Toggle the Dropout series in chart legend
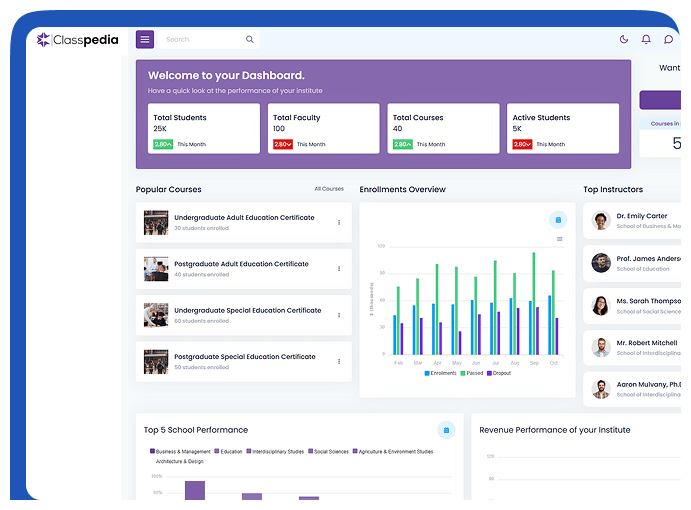 coord(499,373)
